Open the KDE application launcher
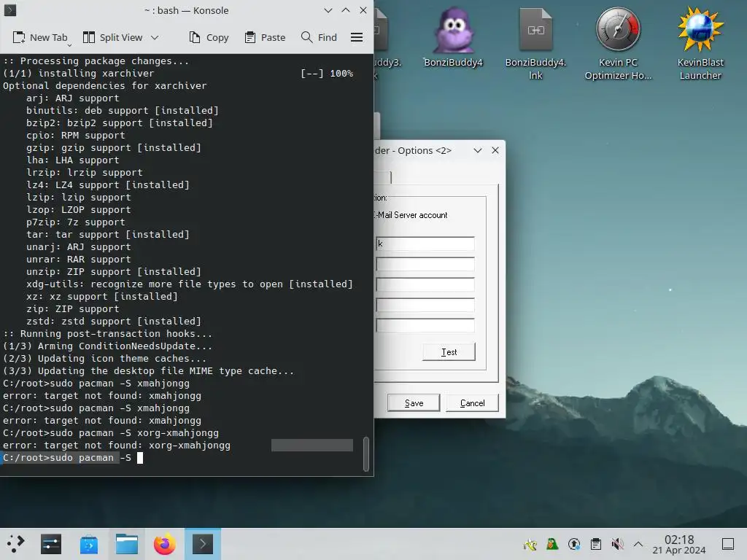 pos(15,544)
